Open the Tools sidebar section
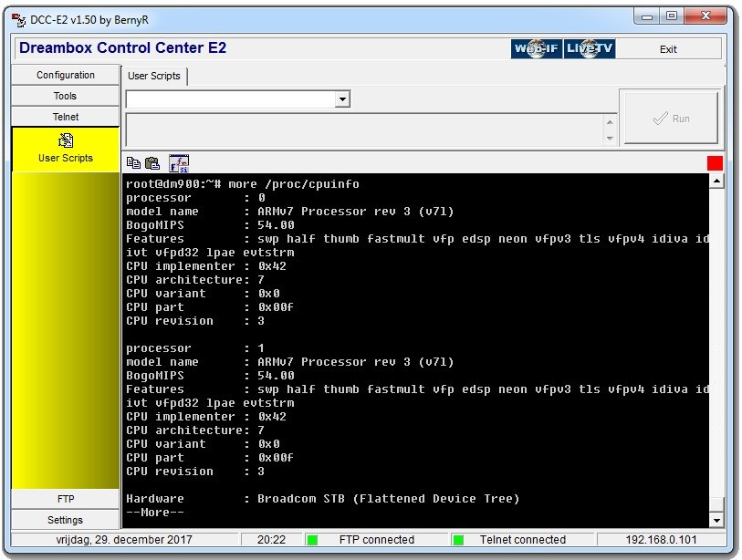The image size is (742, 560). 66,96
